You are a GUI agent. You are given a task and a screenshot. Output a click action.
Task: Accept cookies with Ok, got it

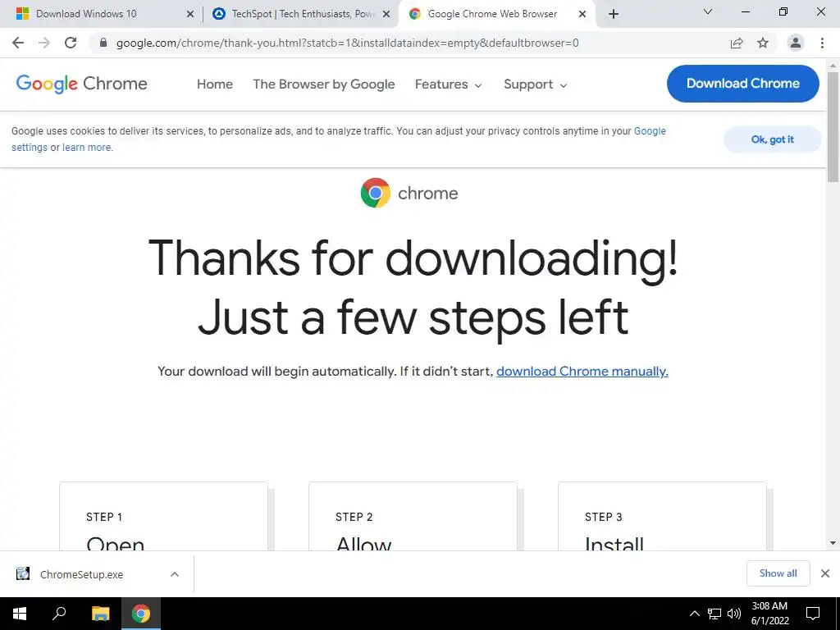[x=772, y=139]
